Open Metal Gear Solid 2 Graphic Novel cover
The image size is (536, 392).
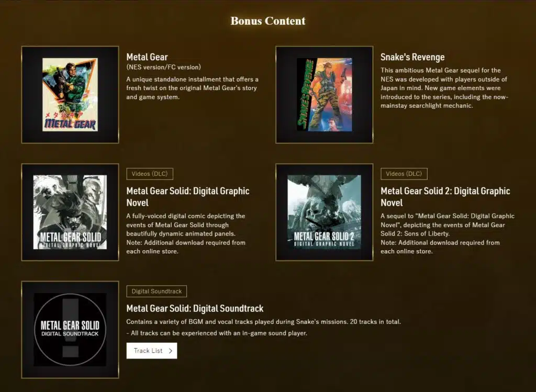tap(325, 212)
